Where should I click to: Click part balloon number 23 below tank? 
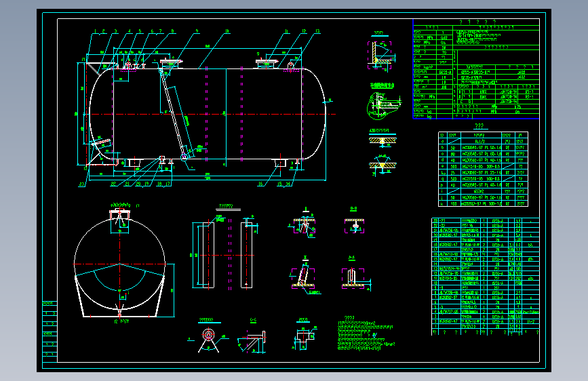[82, 184]
